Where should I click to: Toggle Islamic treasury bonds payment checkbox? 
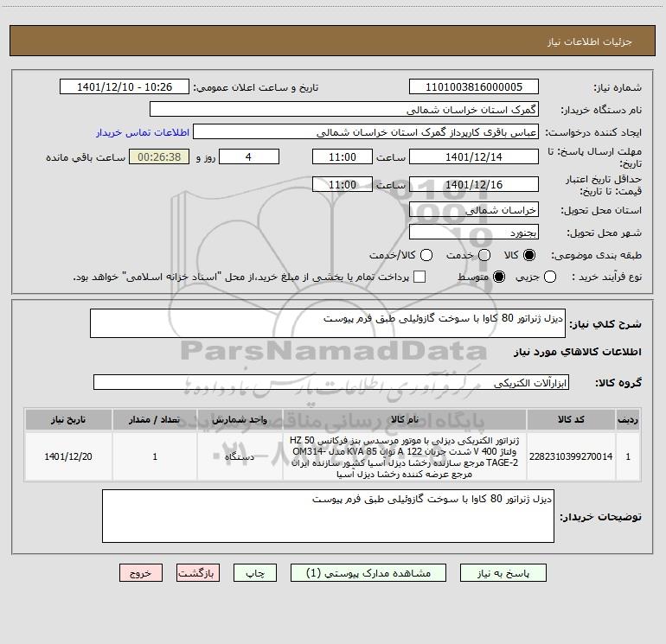click(419, 277)
